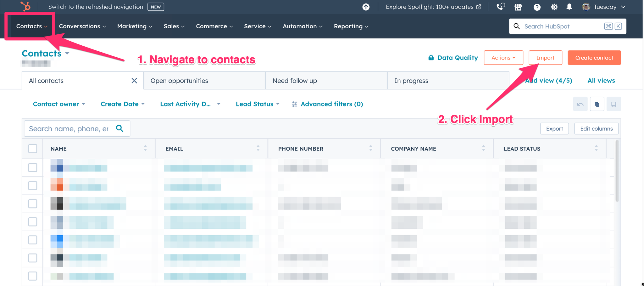Click the Data Quality lock icon
Viewport: 644px width, 286px height.
pyautogui.click(x=431, y=58)
